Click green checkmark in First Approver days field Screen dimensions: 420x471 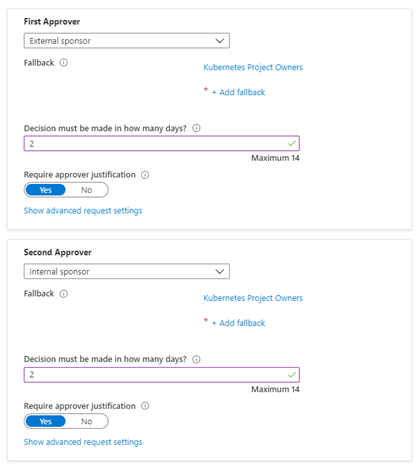pos(292,144)
